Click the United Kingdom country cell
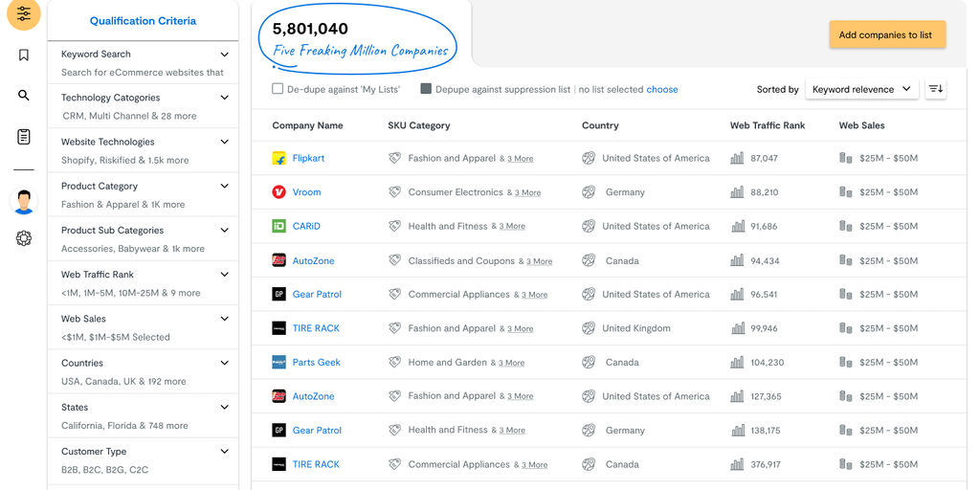The height and width of the screenshot is (490, 980). point(636,328)
